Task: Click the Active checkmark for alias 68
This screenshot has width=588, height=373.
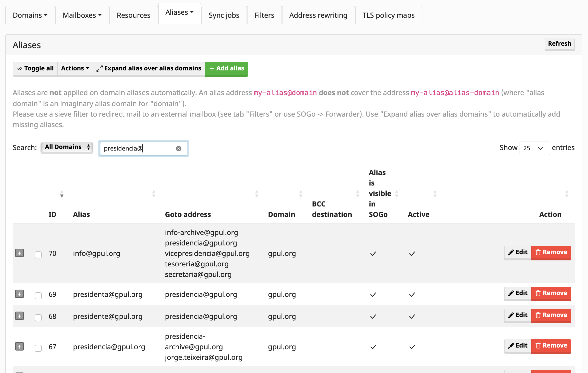Action: [x=412, y=317]
